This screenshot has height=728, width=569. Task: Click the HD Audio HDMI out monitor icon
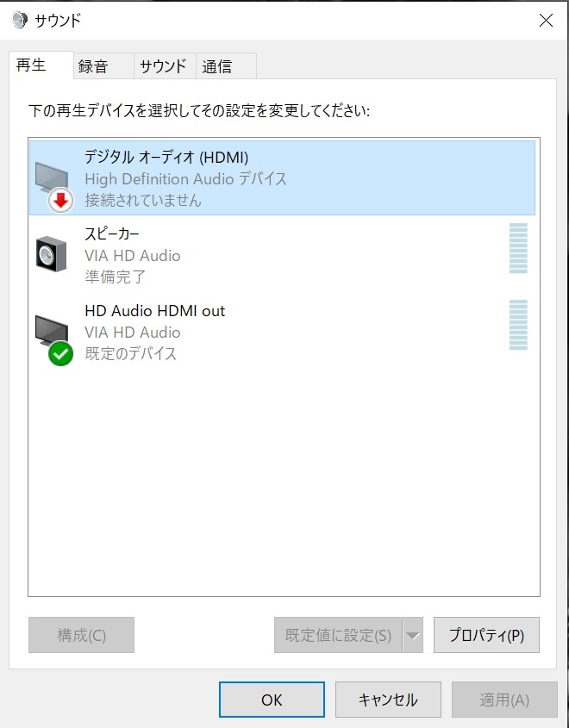[x=52, y=331]
